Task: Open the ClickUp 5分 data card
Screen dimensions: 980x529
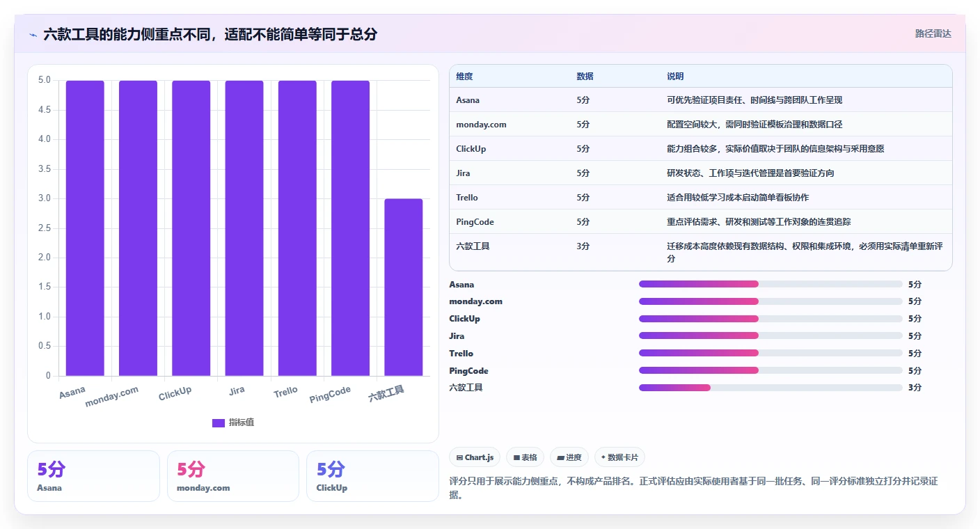Action: click(x=372, y=476)
